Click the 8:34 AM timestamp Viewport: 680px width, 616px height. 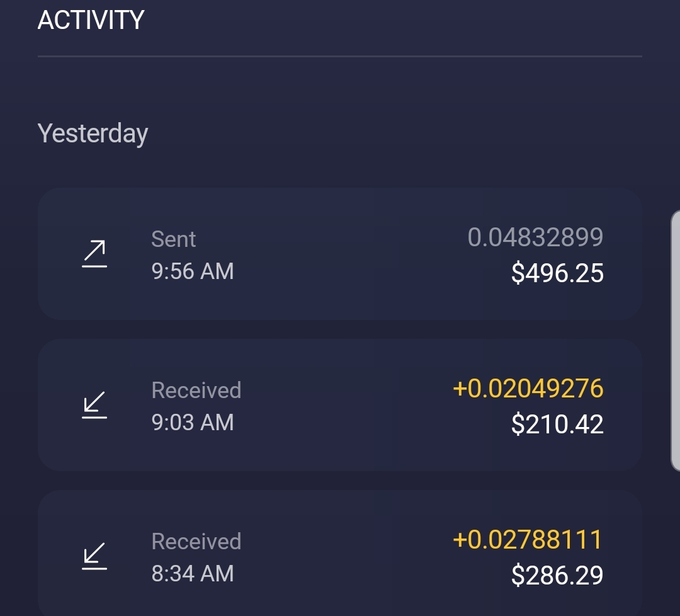[193, 574]
